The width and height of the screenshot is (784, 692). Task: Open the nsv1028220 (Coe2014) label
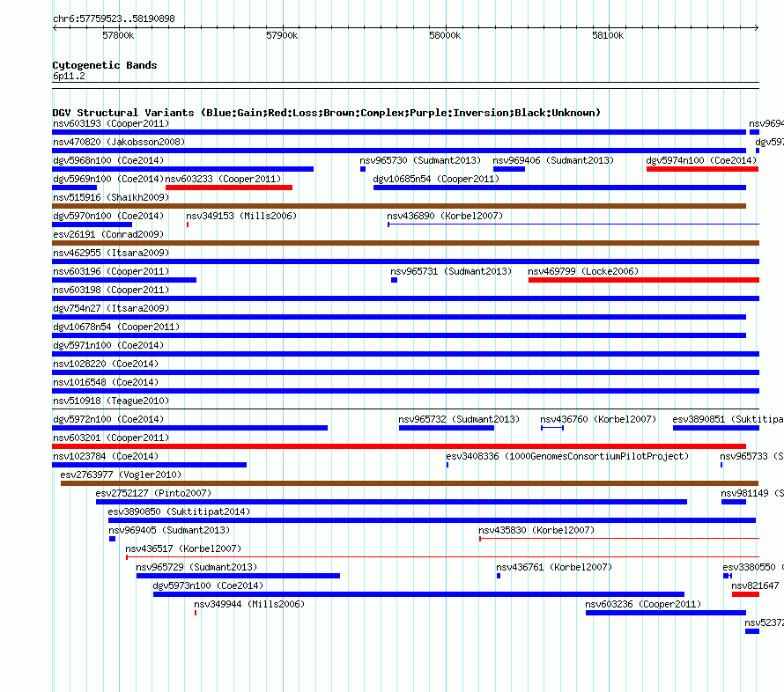click(106, 364)
